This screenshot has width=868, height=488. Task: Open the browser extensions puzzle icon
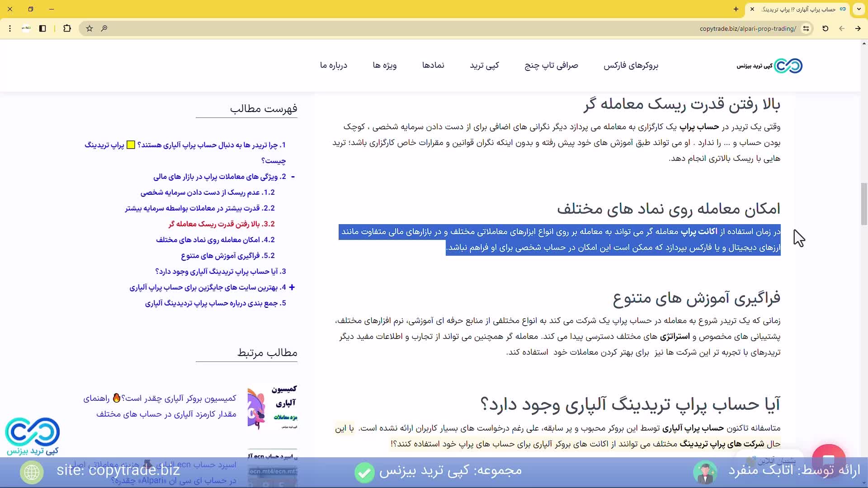67,28
